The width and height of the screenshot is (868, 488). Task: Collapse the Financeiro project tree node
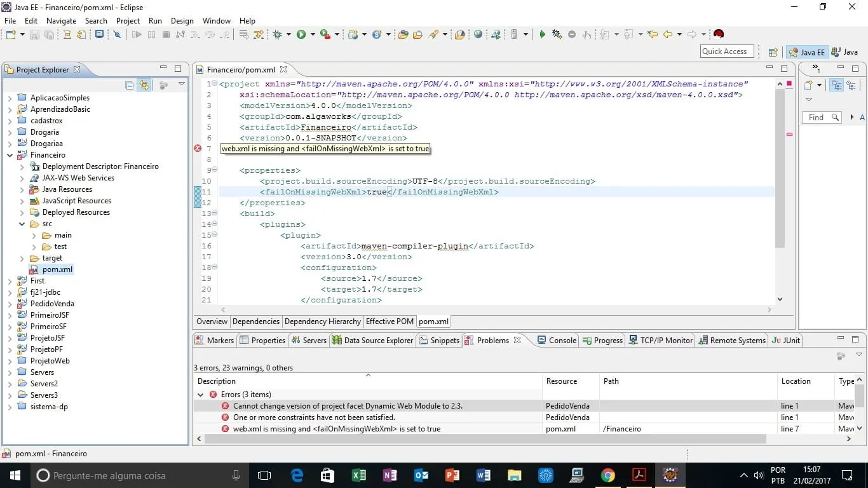pyautogui.click(x=10, y=155)
